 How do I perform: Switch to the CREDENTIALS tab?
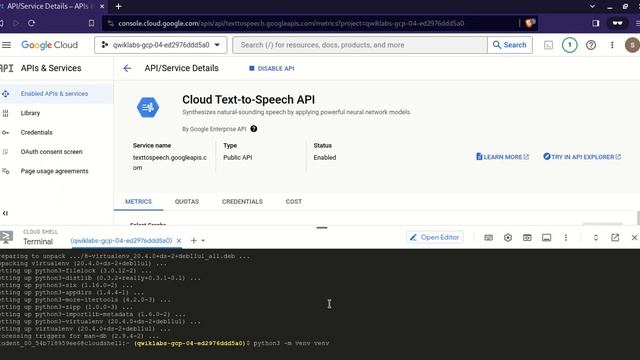point(242,202)
